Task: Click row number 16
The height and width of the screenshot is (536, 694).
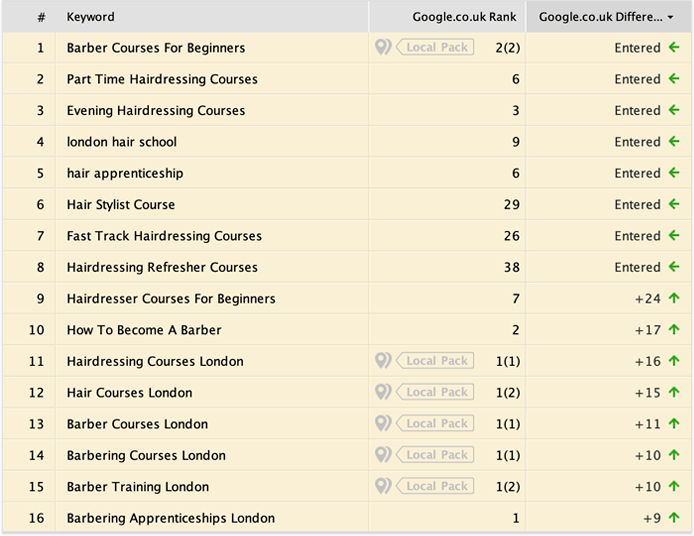Action: tap(36, 518)
